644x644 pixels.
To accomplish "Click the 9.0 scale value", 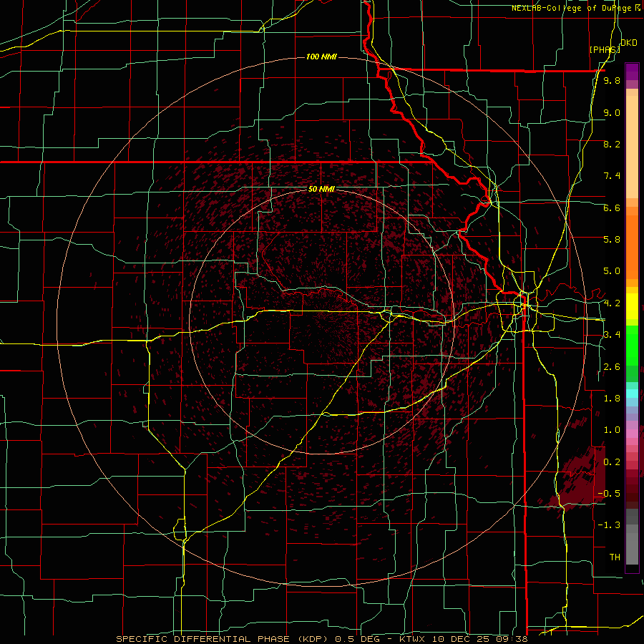I will (x=612, y=112).
